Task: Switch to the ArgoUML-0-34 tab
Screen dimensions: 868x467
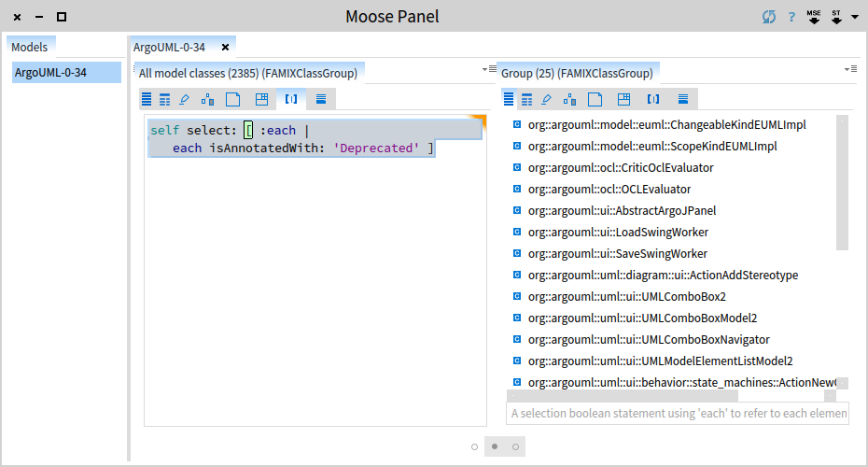Action: tap(170, 47)
